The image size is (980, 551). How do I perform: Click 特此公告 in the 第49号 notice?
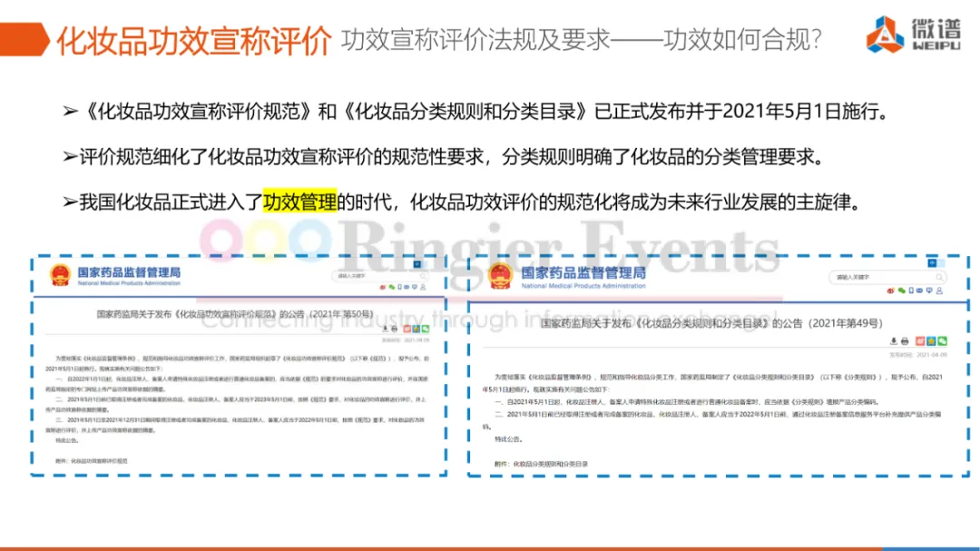pos(507,439)
